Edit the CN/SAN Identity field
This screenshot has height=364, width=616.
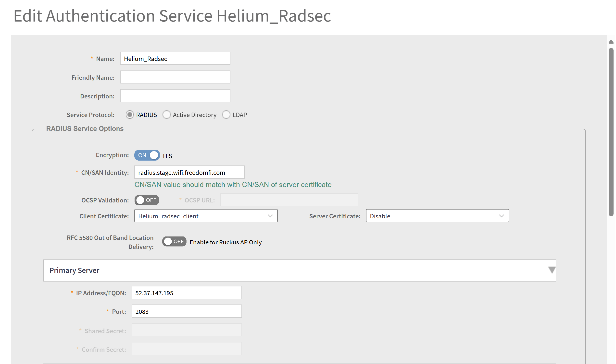click(189, 172)
